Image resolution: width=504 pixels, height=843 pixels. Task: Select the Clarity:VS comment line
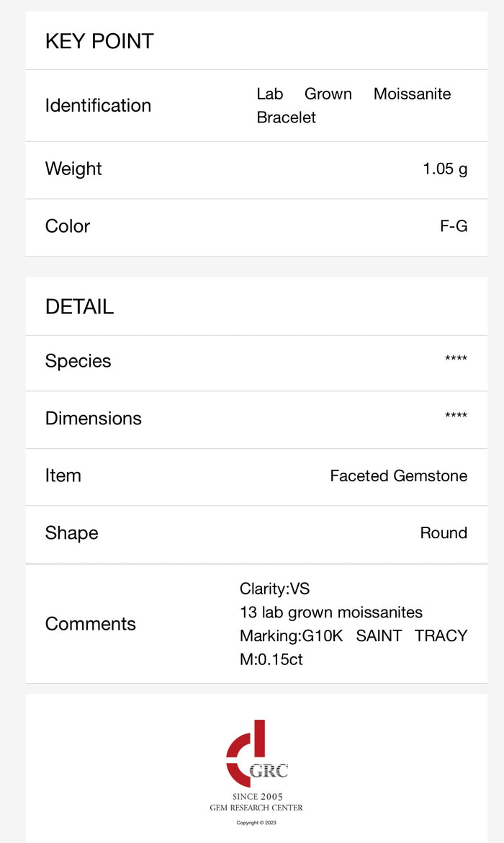[x=274, y=589]
